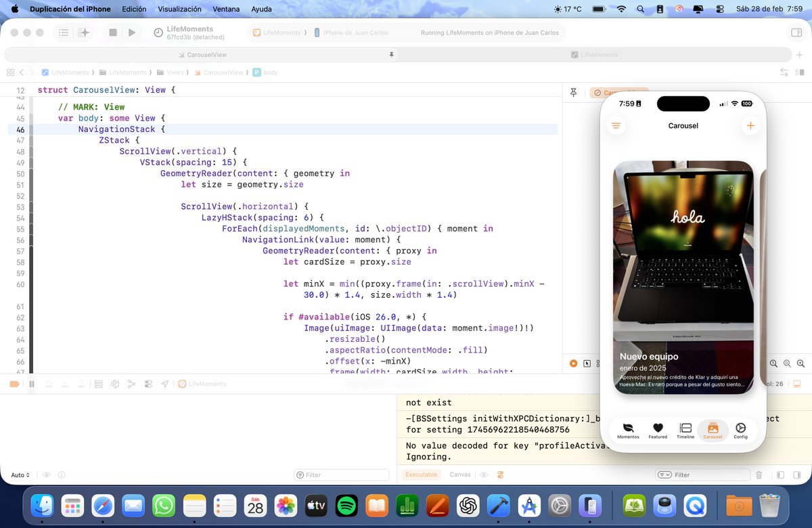Open the Edición menu
The width and height of the screenshot is (812, 528).
point(134,9)
